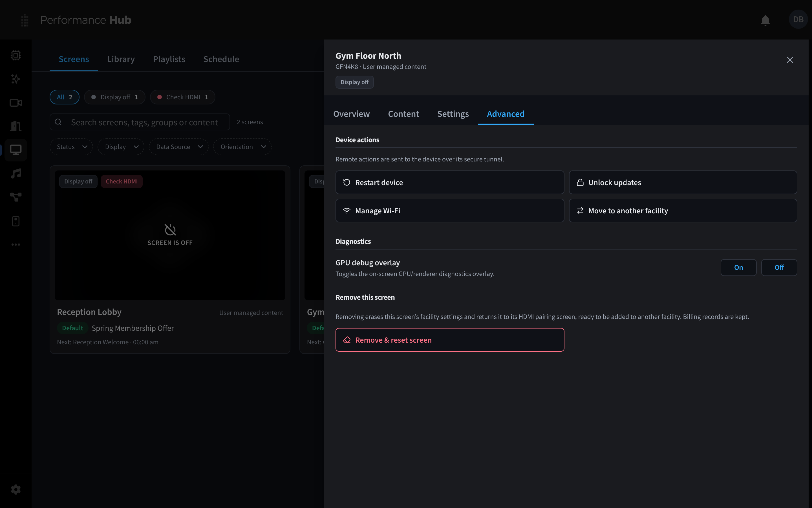Image resolution: width=812 pixels, height=508 pixels.
Task: Switch to the Playlists tab
Action: (169, 59)
